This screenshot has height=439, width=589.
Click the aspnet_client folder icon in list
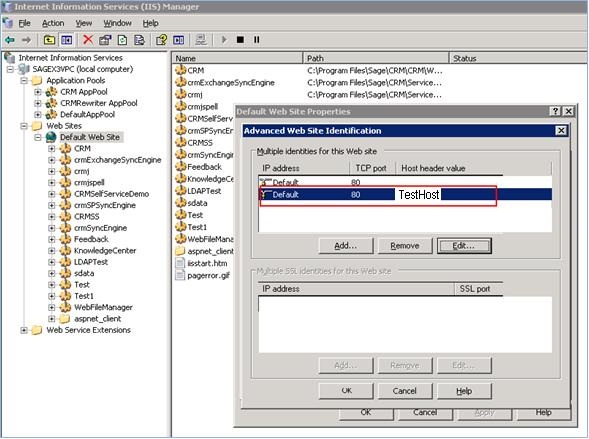(x=181, y=251)
